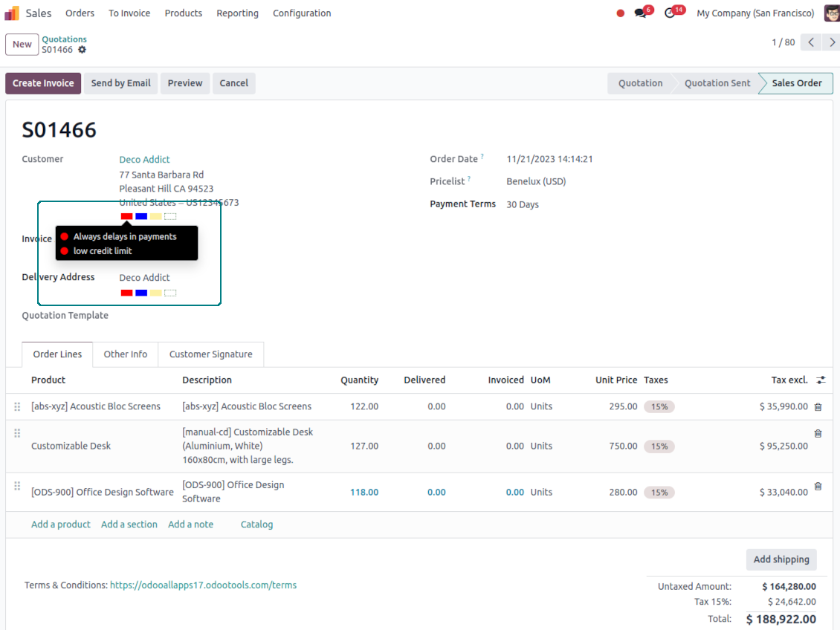Delete the Acoustic Bloc Screens line

coord(818,407)
